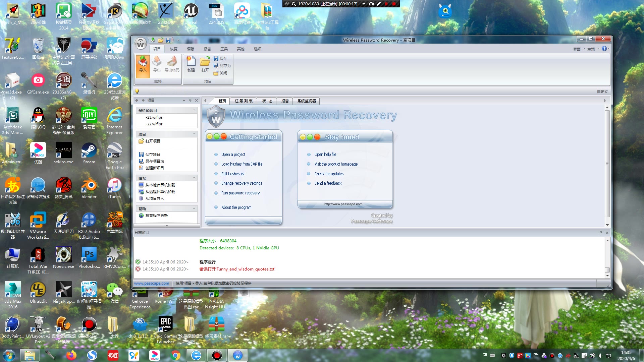Click the Wireless Password Recovery shield icon

pos(215,116)
